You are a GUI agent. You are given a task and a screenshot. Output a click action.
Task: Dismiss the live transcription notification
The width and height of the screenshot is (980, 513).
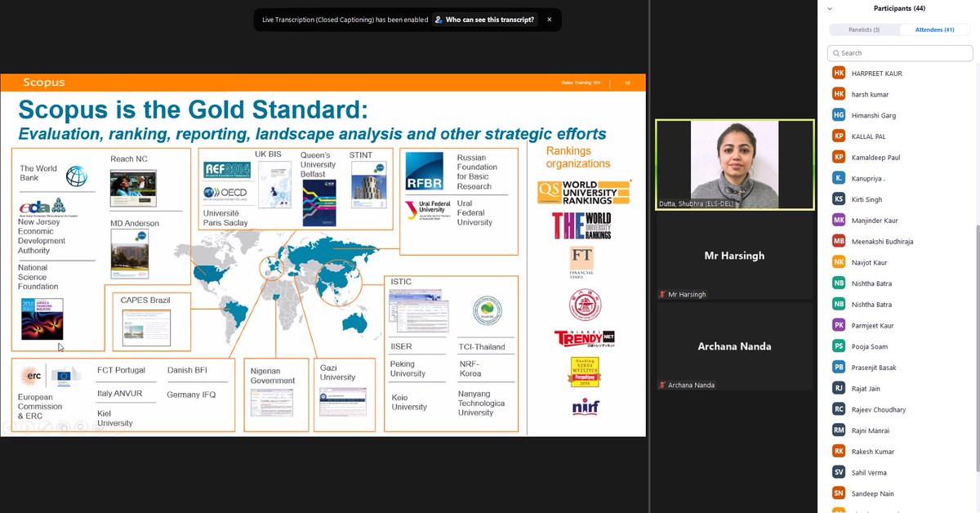(549, 20)
